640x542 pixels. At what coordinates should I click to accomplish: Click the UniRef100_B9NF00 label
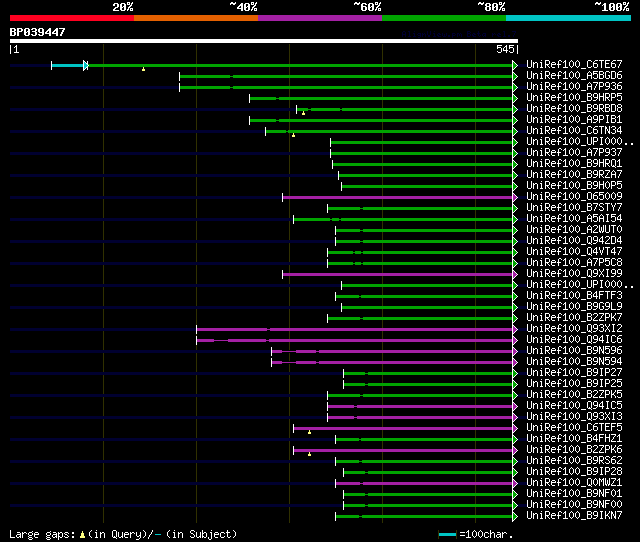click(x=574, y=505)
